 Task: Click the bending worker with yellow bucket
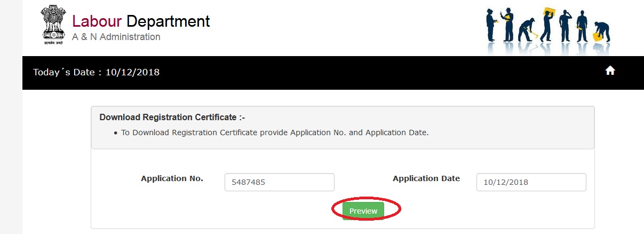point(602,32)
